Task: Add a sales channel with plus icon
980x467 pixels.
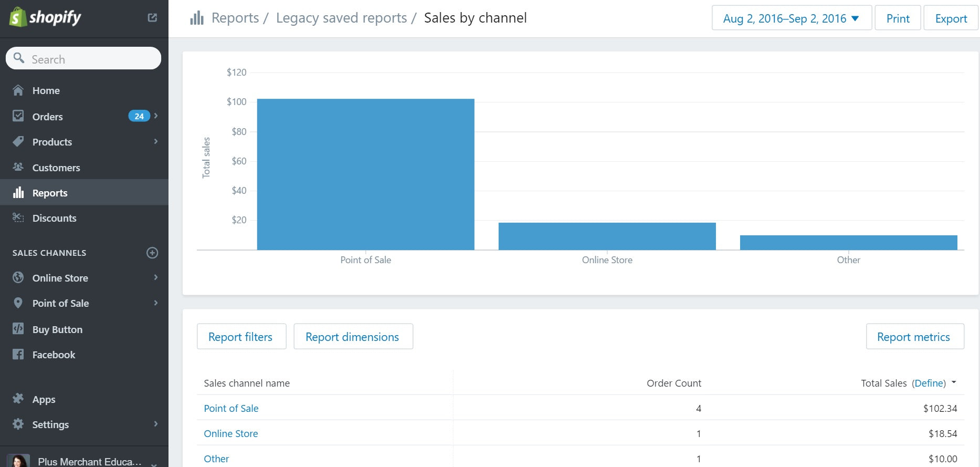Action: (152, 253)
